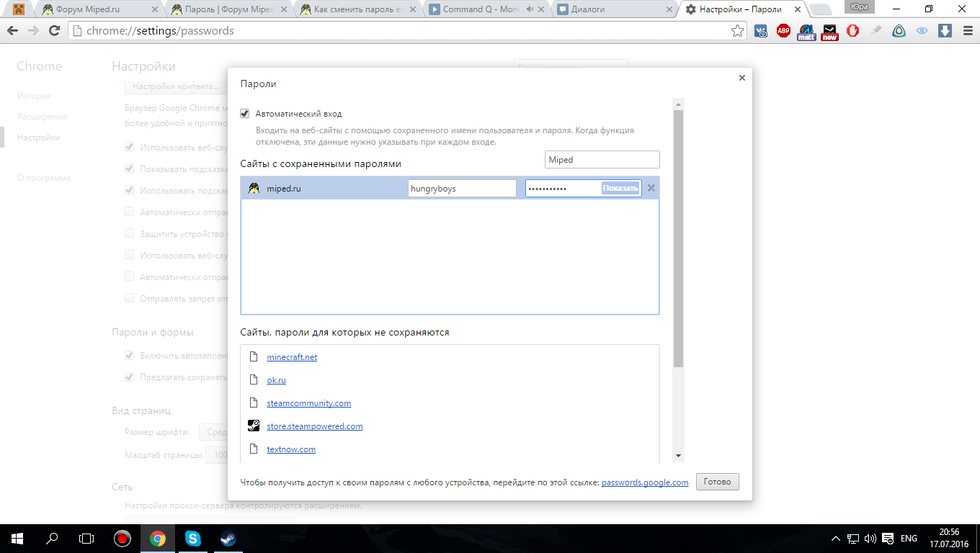The image size is (980, 553).
Task: Click the blue eye extension icon
Action: 922,31
